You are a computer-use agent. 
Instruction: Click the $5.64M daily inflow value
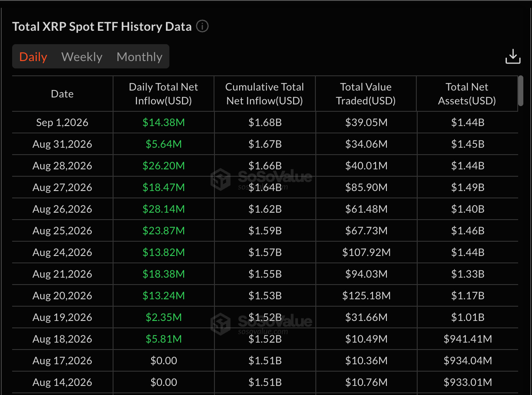click(x=164, y=144)
